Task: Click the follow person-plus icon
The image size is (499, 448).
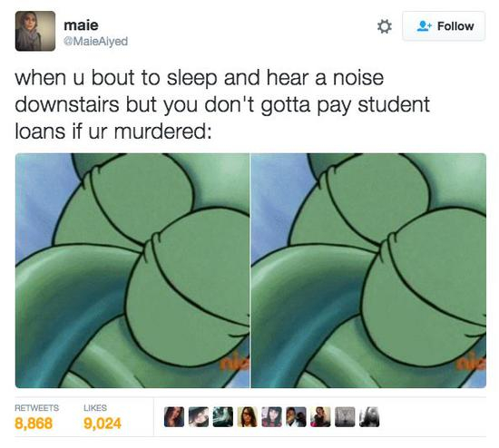Action: (425, 26)
